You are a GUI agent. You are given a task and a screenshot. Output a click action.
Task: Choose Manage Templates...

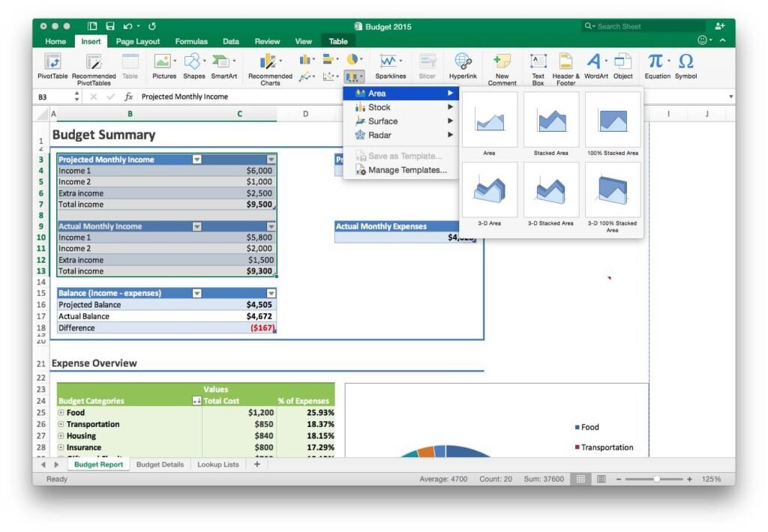[400, 170]
